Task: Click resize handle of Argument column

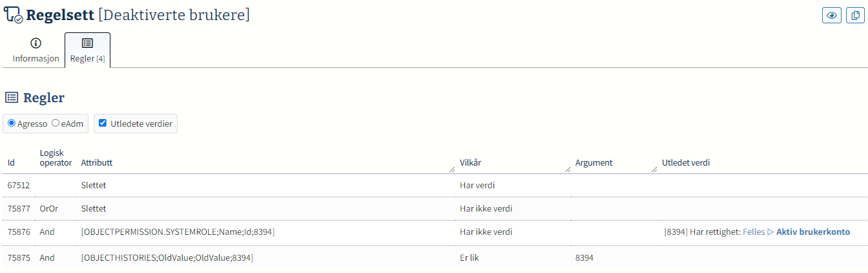Action: point(654,169)
